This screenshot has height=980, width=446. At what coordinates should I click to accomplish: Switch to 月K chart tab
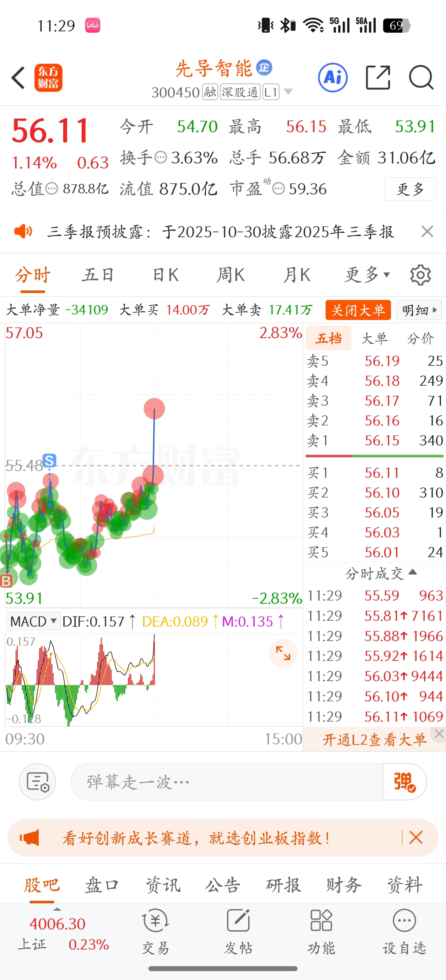pyautogui.click(x=297, y=275)
